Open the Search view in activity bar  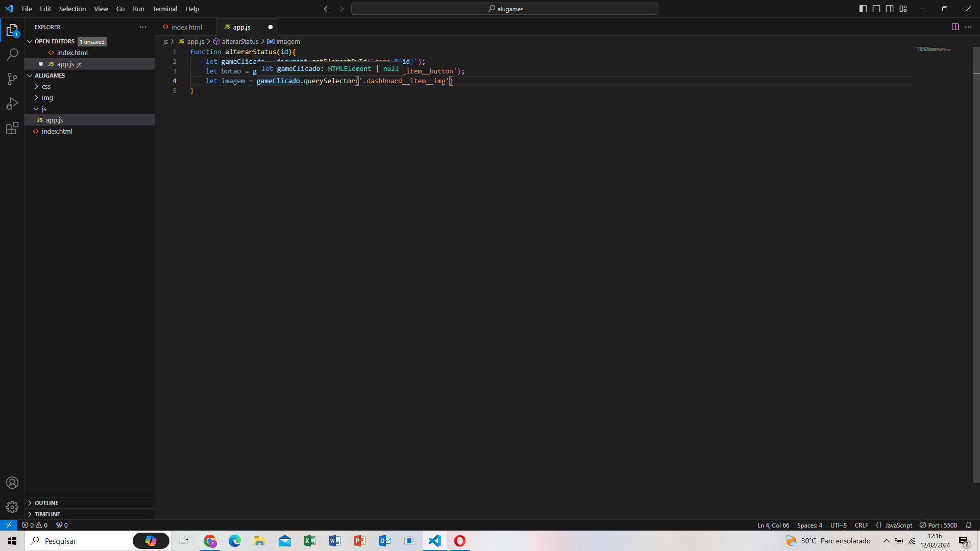point(12,54)
